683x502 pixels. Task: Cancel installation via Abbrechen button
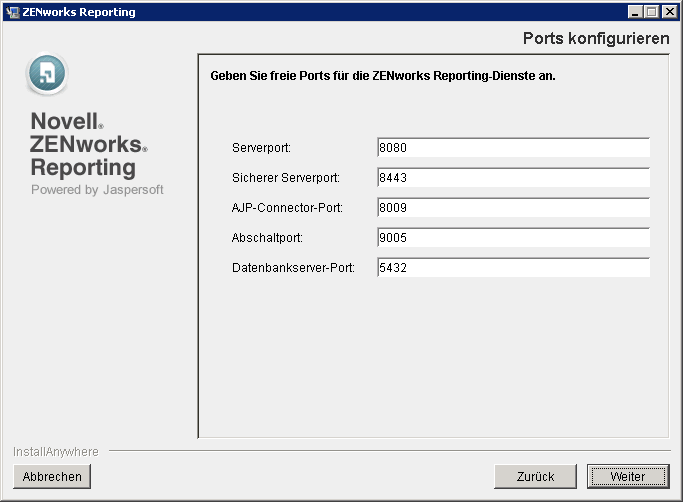coord(52,477)
